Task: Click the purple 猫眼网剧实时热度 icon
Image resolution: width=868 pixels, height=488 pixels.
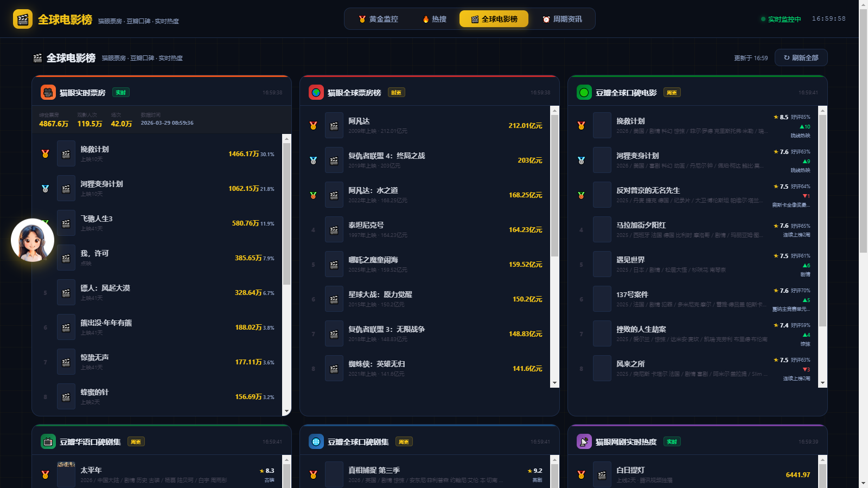Action: click(x=584, y=442)
